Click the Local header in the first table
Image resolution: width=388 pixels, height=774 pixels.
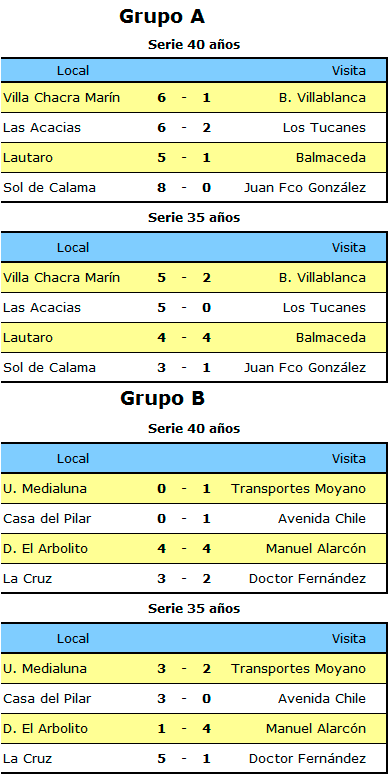coord(73,71)
